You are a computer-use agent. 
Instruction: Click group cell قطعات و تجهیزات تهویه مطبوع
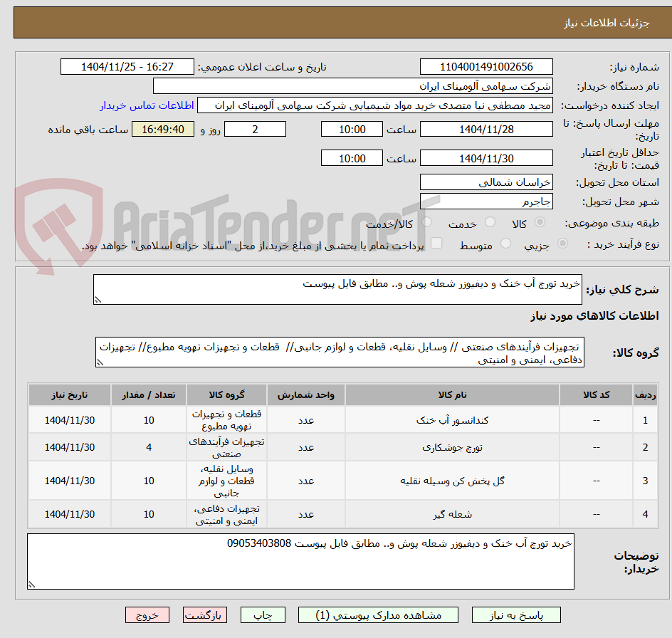(226, 420)
